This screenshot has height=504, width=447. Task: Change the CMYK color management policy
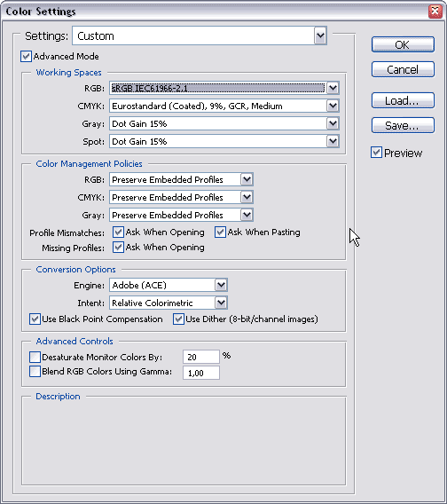181,197
